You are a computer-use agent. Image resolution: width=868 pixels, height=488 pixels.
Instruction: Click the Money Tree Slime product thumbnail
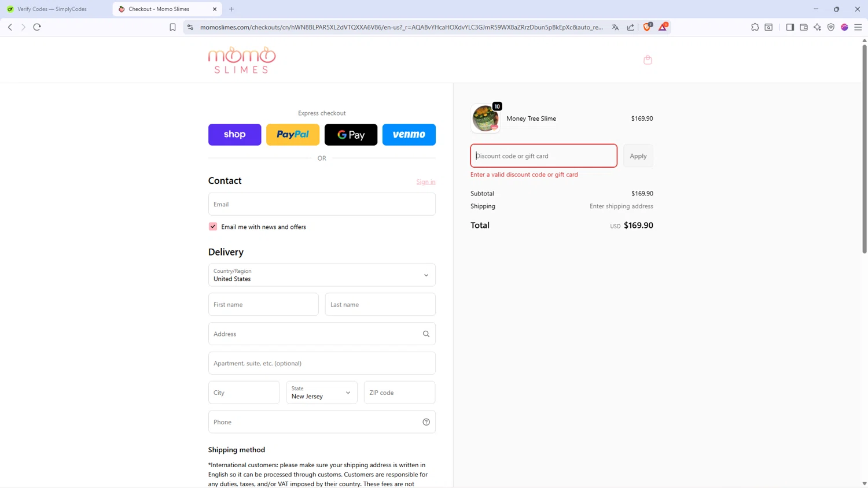486,119
